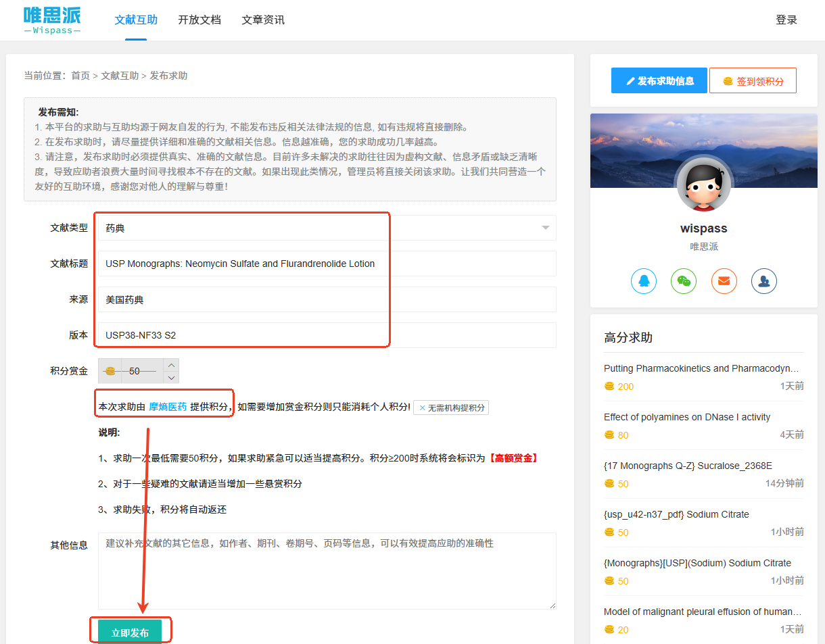Click the 版本 input field
The image size is (825, 644).
(x=327, y=335)
